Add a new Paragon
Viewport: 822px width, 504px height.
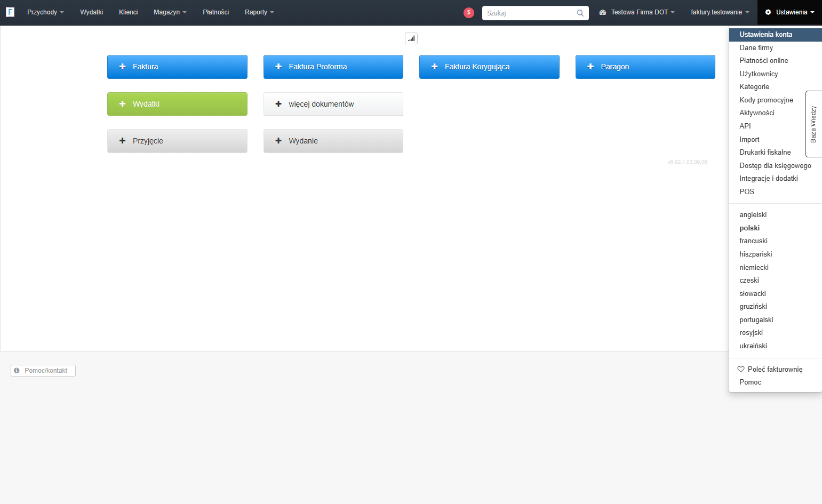pos(645,67)
